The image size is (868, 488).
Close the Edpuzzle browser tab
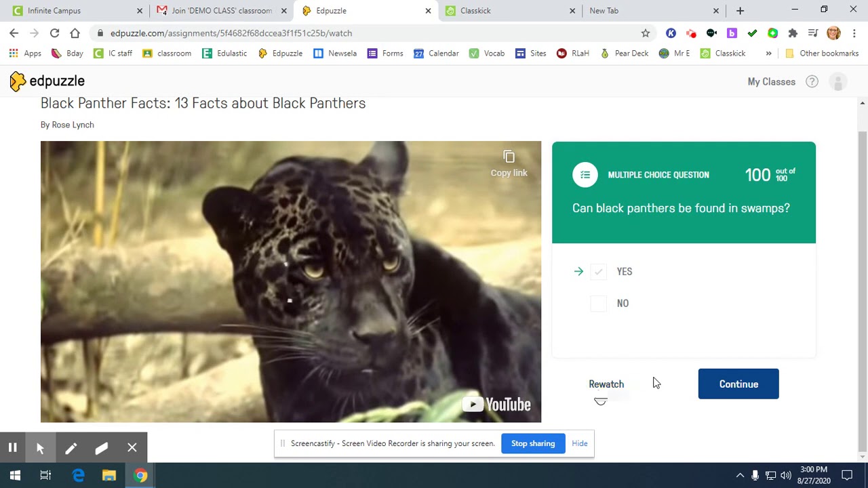428,11
